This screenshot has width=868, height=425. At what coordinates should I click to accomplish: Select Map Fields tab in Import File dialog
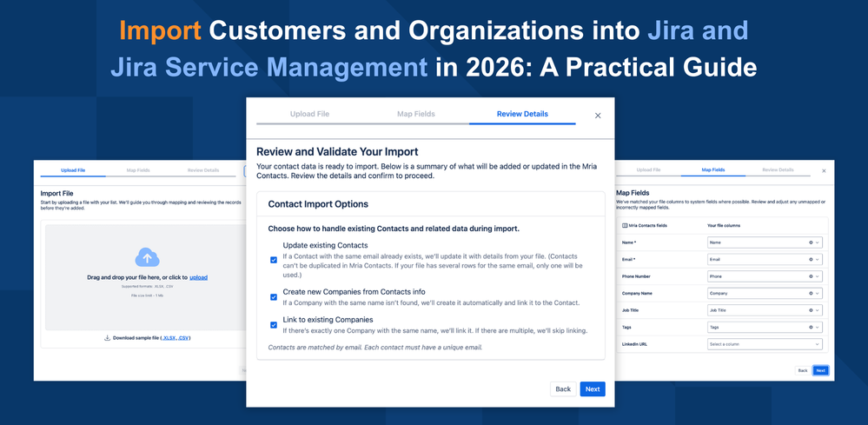pos(138,169)
